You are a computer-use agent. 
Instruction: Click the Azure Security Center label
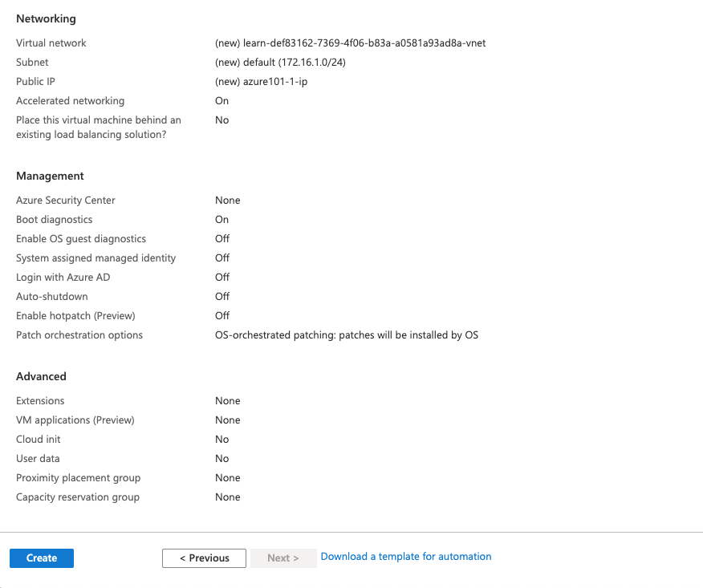pos(66,201)
